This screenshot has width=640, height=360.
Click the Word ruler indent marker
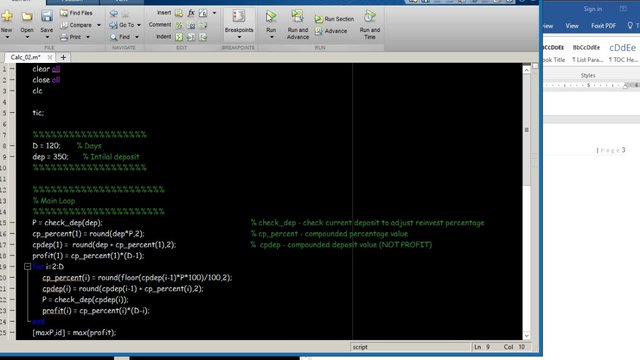point(625,86)
